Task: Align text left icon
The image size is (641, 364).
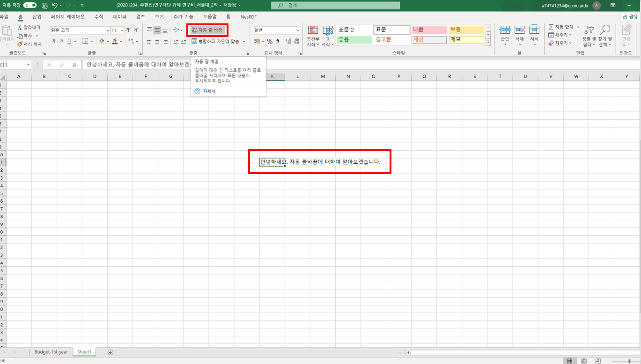Action: click(x=149, y=42)
